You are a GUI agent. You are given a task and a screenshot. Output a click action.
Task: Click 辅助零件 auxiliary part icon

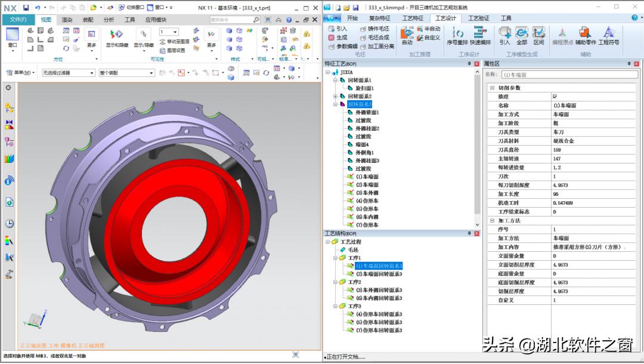tap(586, 35)
